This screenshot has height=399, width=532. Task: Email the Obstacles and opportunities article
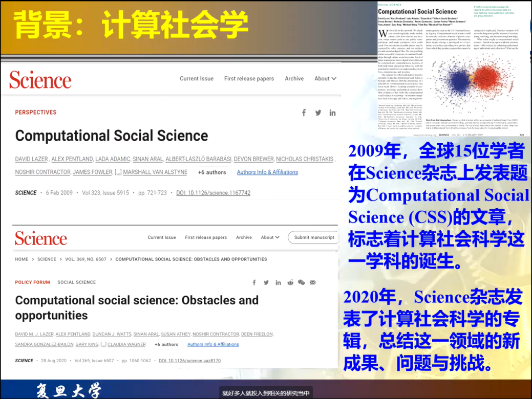click(313, 282)
